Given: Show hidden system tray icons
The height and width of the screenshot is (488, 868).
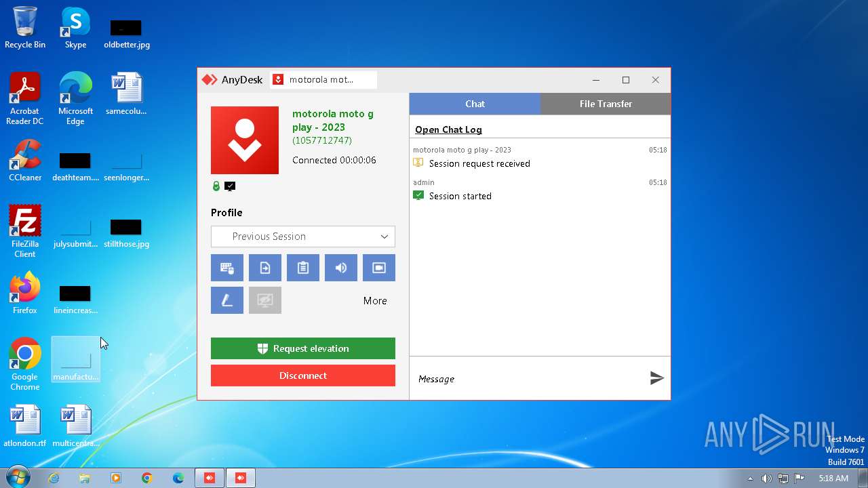Looking at the screenshot, I should tap(750, 479).
